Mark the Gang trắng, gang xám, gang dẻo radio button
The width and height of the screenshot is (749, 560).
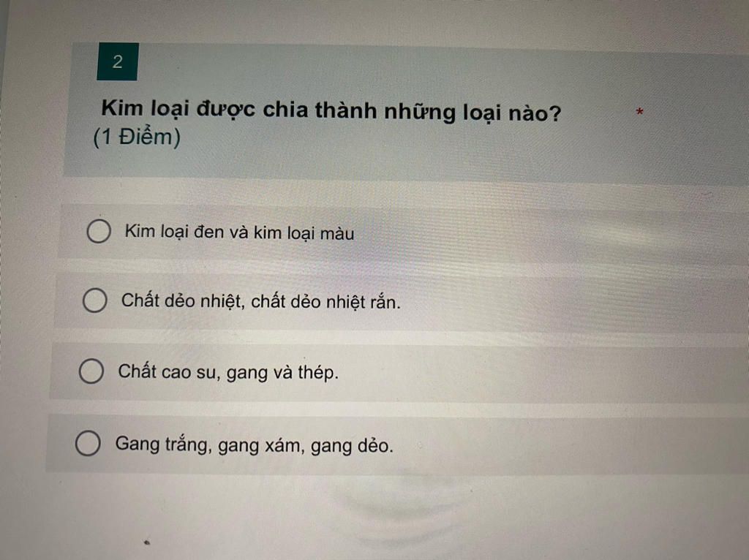(x=88, y=443)
